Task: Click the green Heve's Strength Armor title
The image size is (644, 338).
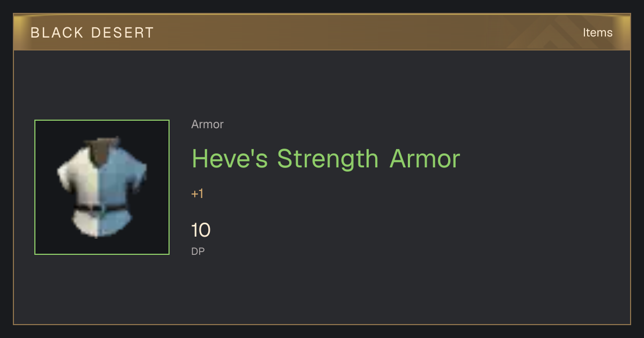Action: 326,158
